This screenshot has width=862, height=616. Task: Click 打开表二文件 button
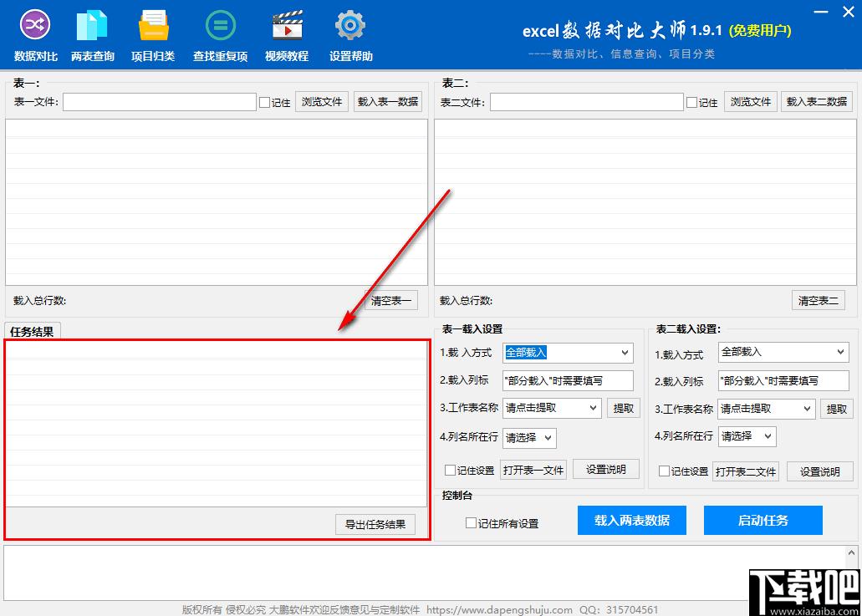(x=746, y=471)
